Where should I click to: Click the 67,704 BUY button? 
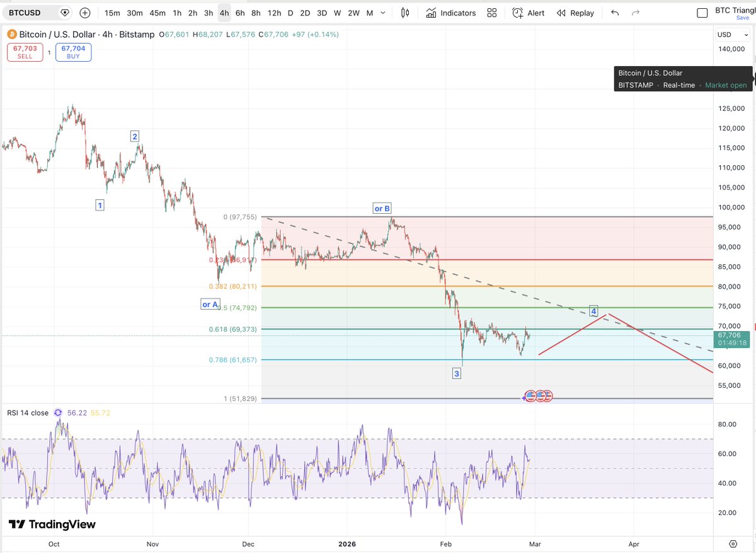tap(73, 52)
